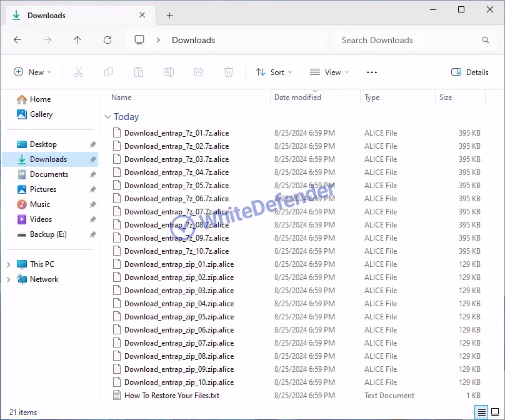Click the Paste clipboard icon
Image resolution: width=505 pixels, height=420 pixels.
tap(139, 72)
